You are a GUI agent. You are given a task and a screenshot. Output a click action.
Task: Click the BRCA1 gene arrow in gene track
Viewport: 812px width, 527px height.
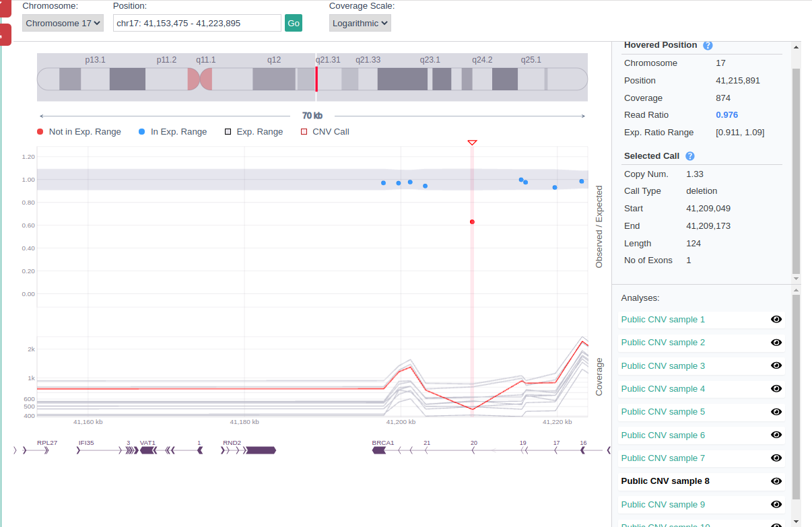coord(379,450)
